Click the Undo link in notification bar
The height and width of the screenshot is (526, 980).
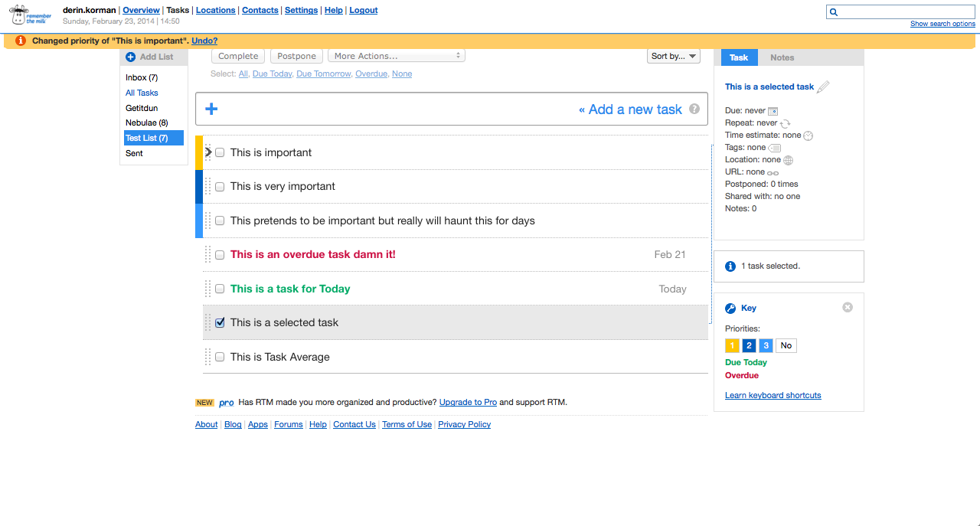[204, 41]
